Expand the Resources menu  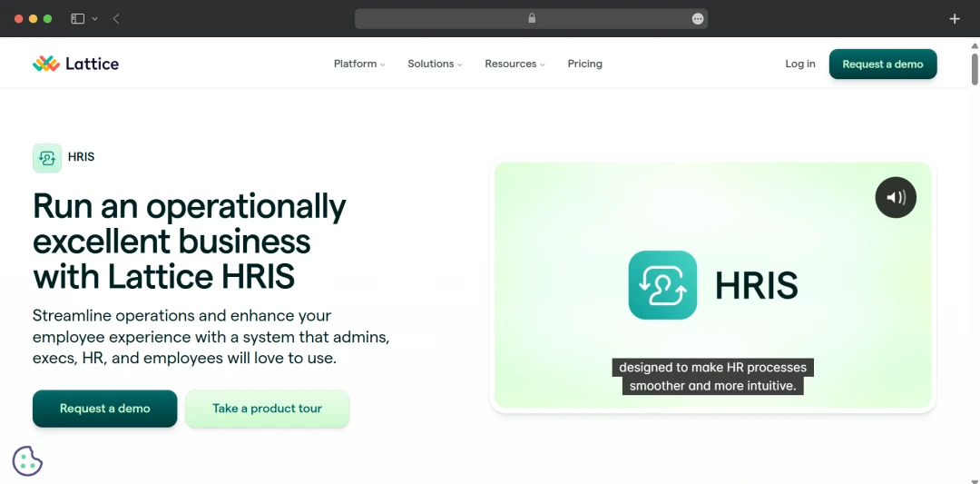(x=515, y=64)
